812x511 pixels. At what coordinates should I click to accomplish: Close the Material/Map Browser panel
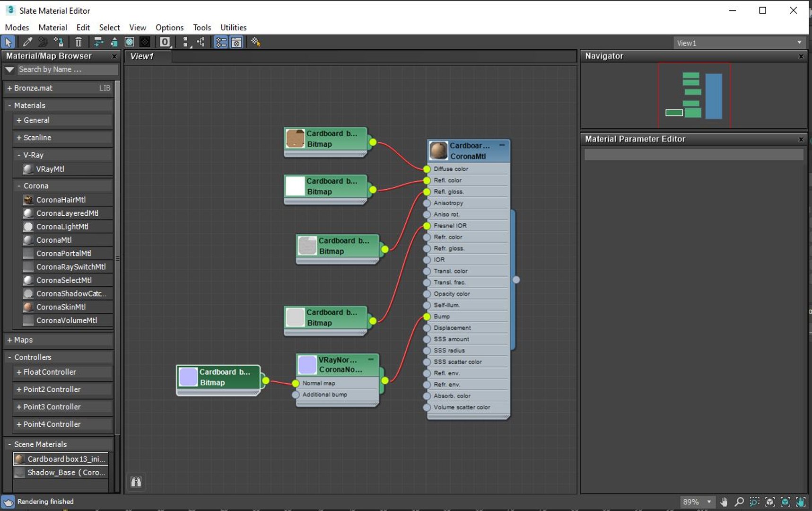tap(114, 56)
